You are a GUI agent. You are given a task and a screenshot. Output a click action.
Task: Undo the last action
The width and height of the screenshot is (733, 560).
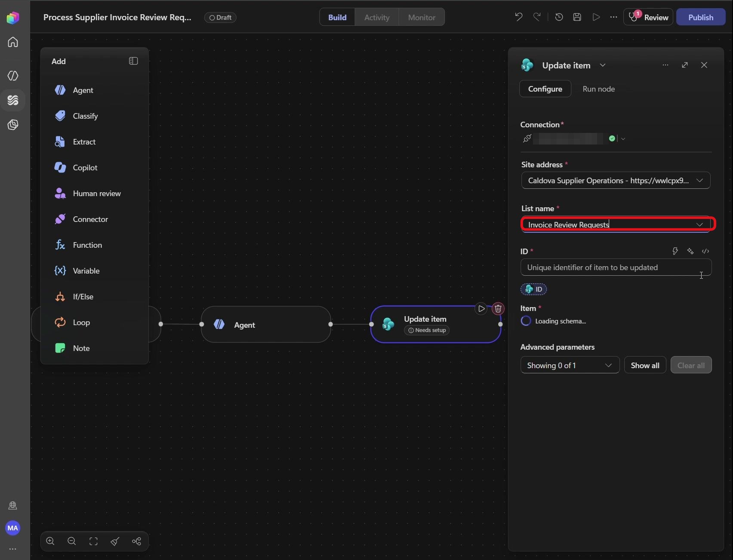(x=519, y=17)
